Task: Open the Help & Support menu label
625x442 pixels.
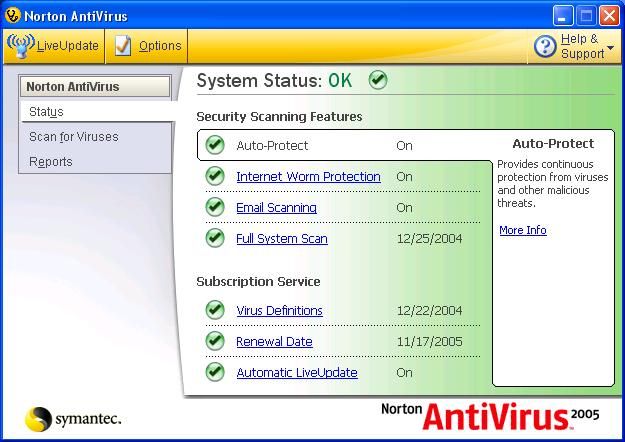Action: (582, 46)
